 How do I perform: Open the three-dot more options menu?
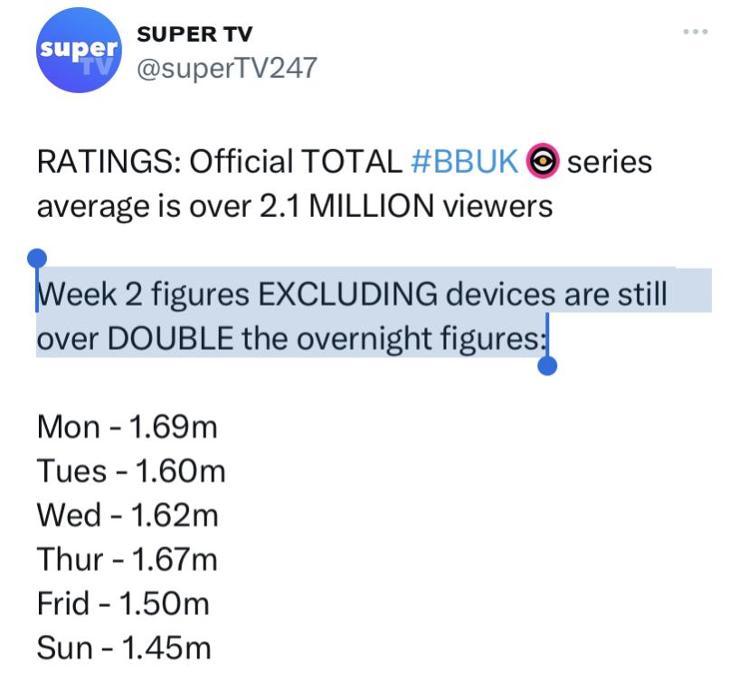[695, 33]
